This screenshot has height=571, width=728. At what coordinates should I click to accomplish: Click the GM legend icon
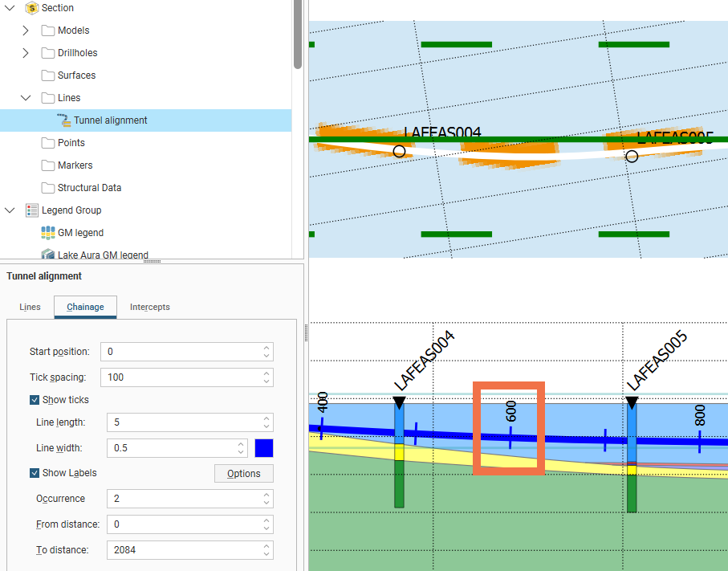click(48, 233)
